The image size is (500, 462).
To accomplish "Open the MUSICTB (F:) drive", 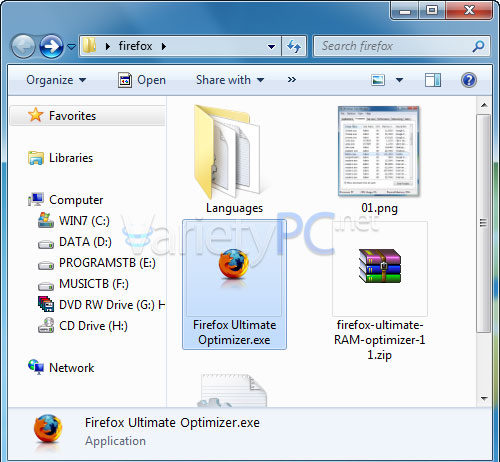I will [x=94, y=284].
